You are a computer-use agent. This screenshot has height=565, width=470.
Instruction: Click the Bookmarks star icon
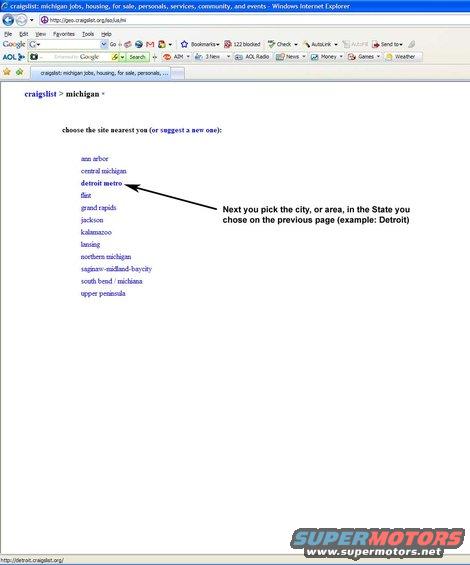coord(184,44)
